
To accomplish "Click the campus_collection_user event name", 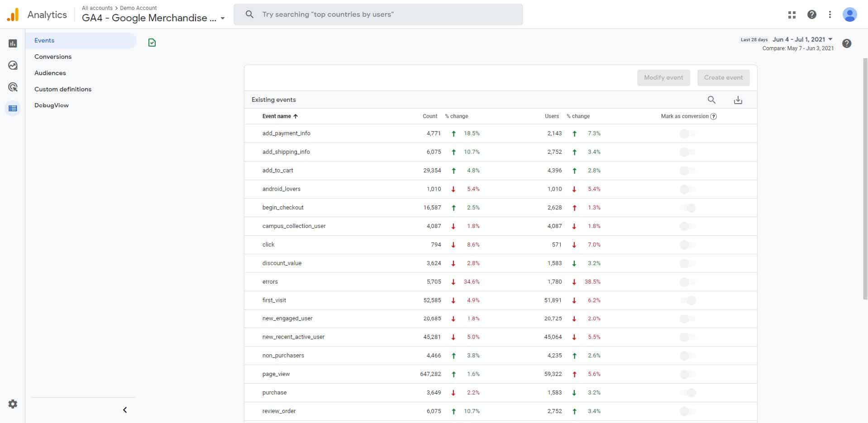I will point(294,226).
